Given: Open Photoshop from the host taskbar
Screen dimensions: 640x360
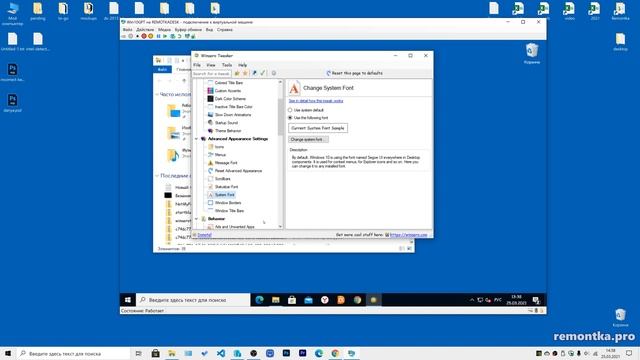Looking at the screenshot, I should [286, 353].
